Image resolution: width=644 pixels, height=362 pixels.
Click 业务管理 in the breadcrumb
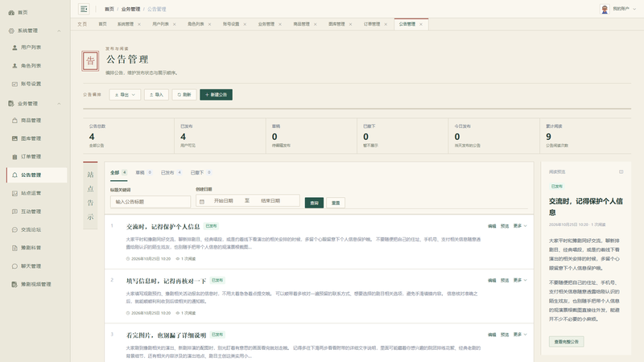click(130, 9)
